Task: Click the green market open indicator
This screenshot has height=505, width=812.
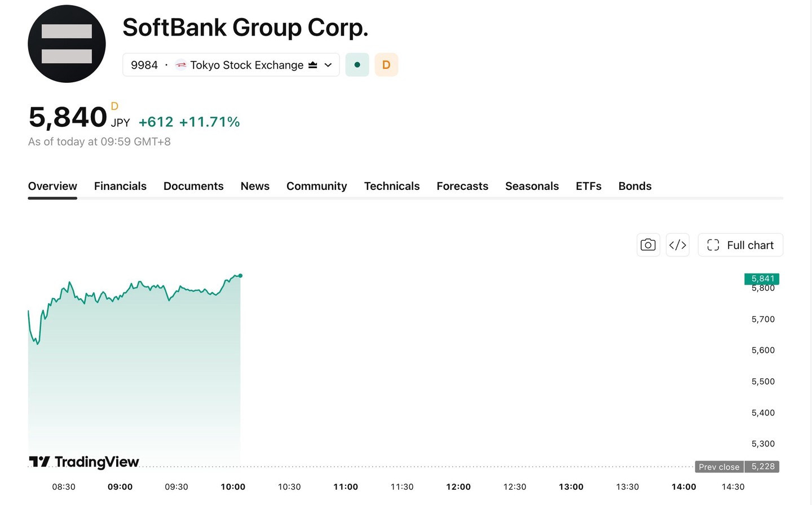Action: (x=357, y=65)
